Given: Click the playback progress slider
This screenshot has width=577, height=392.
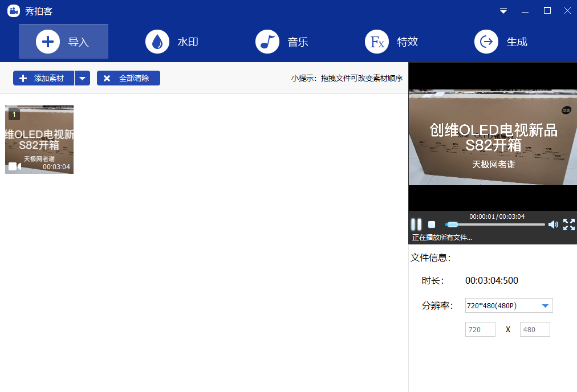Looking at the screenshot, I should 495,224.
